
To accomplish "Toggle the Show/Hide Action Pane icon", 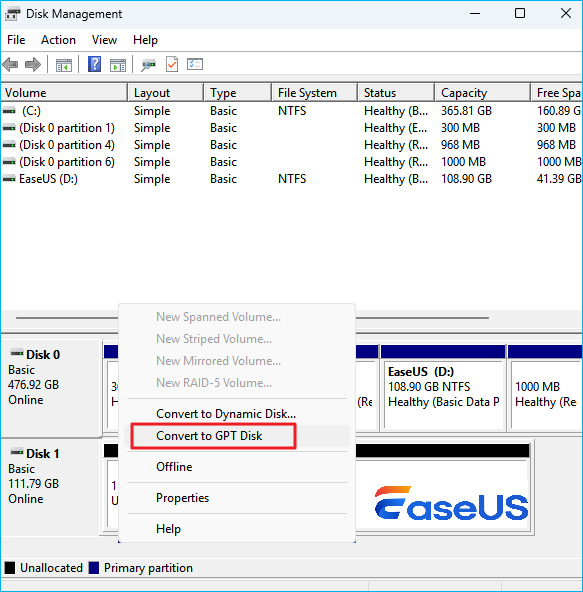I will (x=118, y=65).
